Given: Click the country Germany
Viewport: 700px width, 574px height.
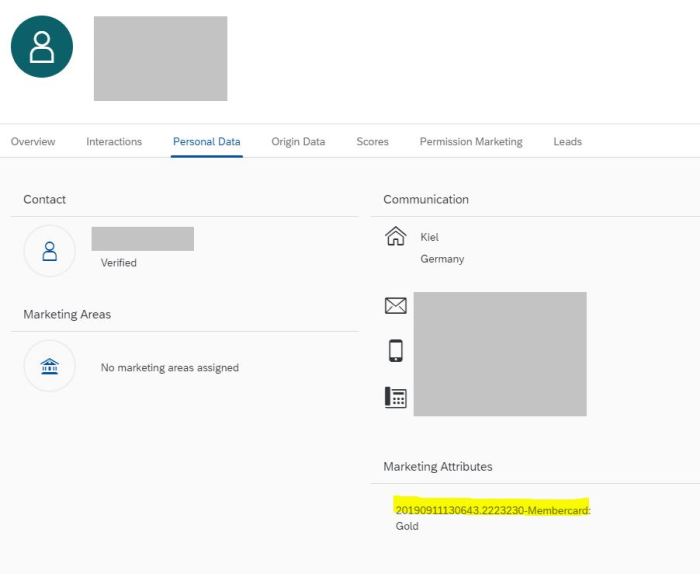Looking at the screenshot, I should [442, 259].
